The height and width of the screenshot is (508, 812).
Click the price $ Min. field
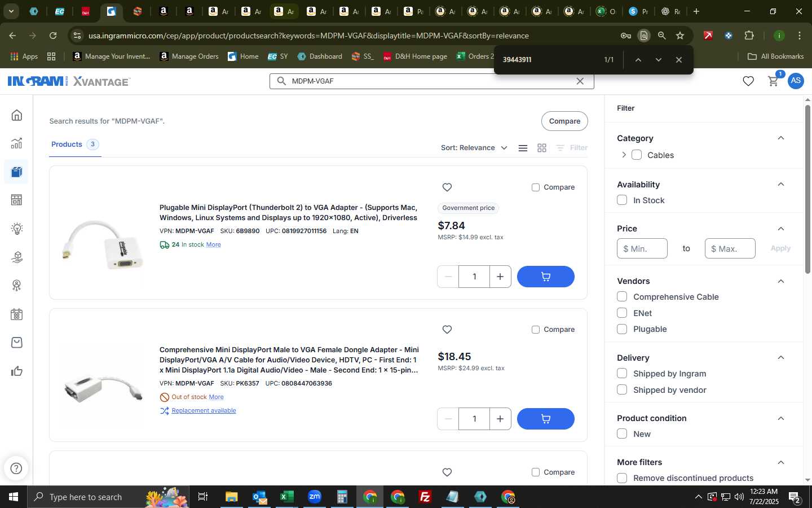tap(642, 248)
